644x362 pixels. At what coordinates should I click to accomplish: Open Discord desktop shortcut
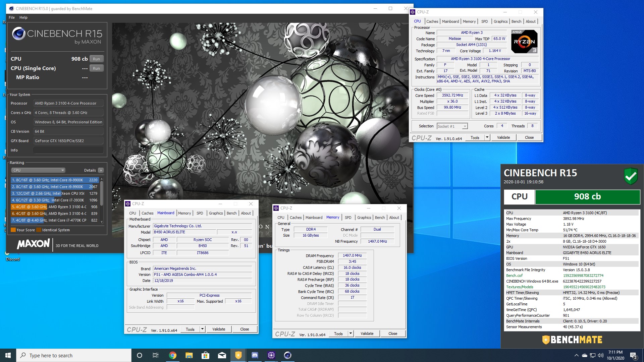coord(12,255)
